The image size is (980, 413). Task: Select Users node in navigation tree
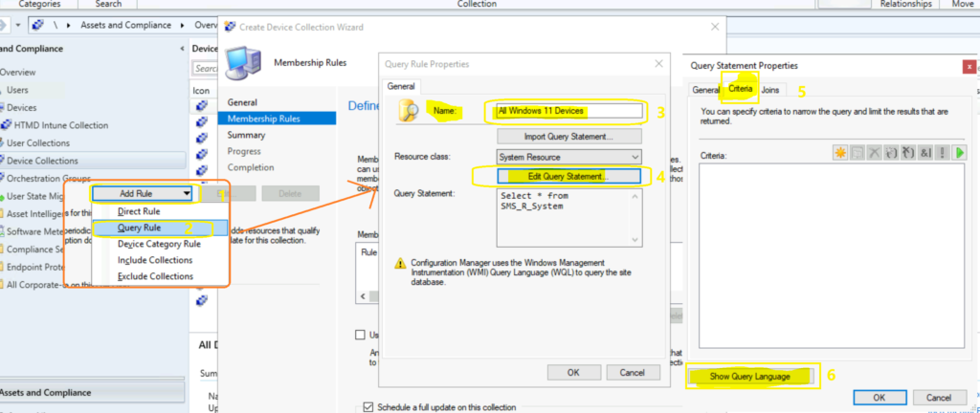(17, 90)
